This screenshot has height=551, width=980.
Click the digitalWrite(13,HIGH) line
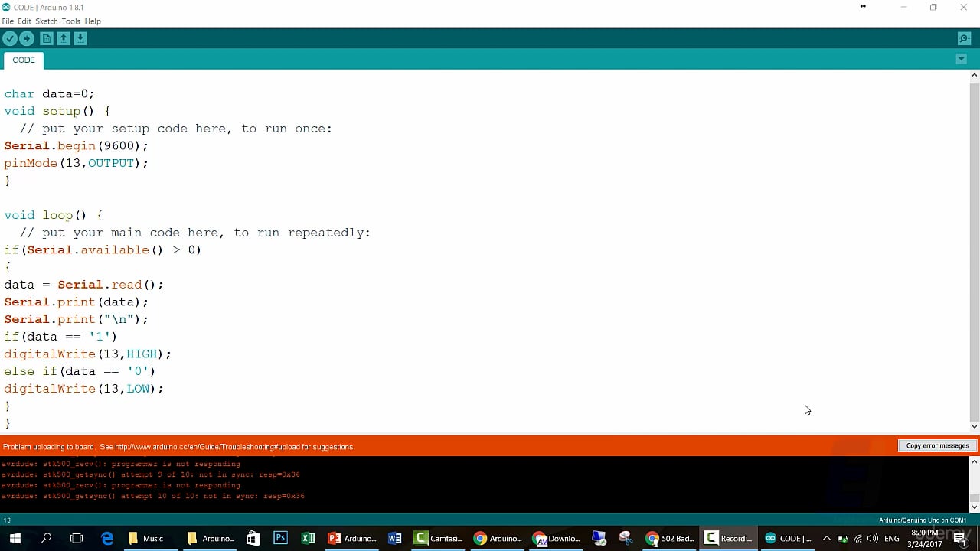point(88,354)
